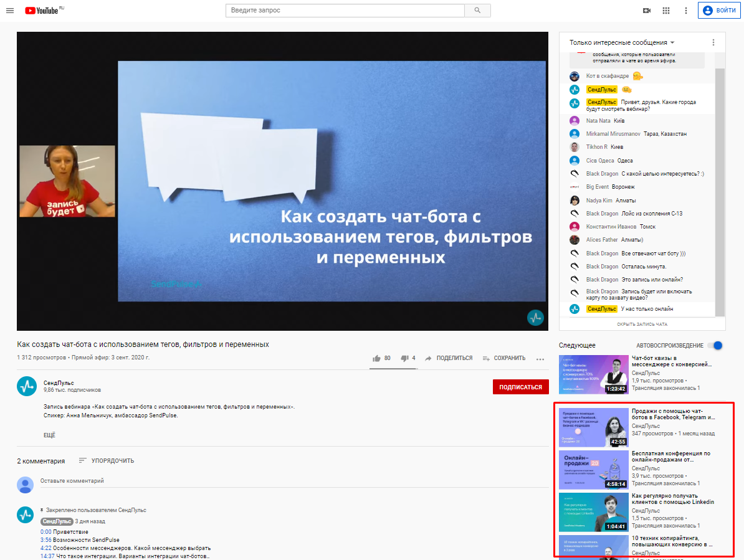Hide the chat replay
The height and width of the screenshot is (560, 744).
click(642, 325)
